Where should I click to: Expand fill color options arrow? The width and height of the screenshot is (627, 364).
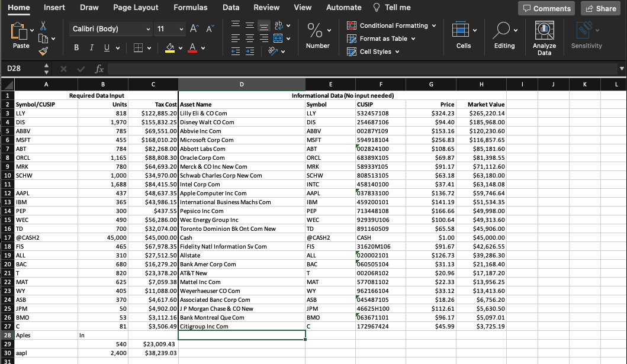tap(181, 49)
